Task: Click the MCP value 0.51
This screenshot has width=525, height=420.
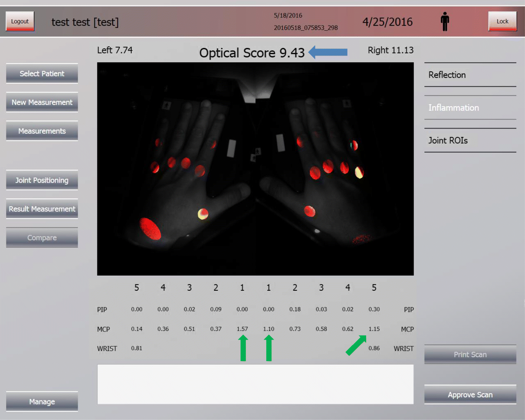Action: (x=189, y=329)
